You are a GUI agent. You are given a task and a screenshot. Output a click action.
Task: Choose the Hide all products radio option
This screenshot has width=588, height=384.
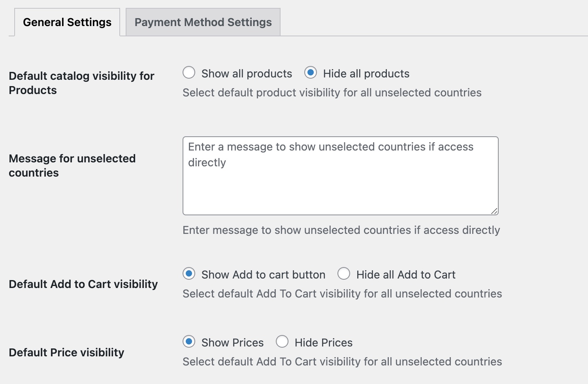tap(311, 73)
